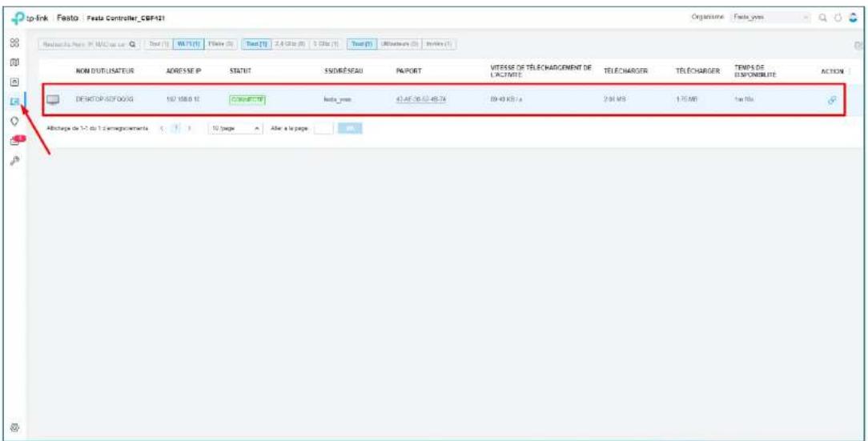Select the Invités (1) filter

click(439, 44)
